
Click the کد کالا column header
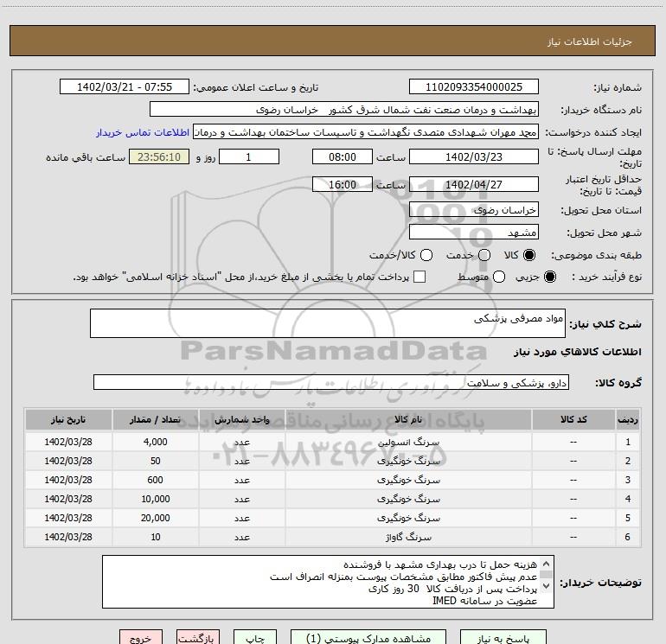tap(573, 419)
